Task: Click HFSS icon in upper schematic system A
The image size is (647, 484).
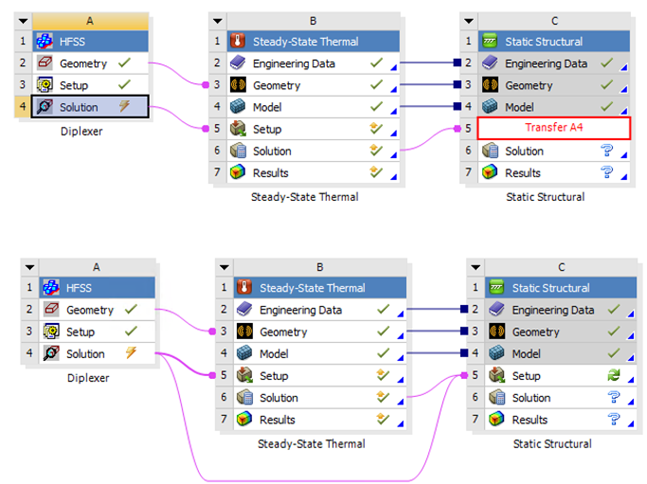Action: [x=44, y=41]
